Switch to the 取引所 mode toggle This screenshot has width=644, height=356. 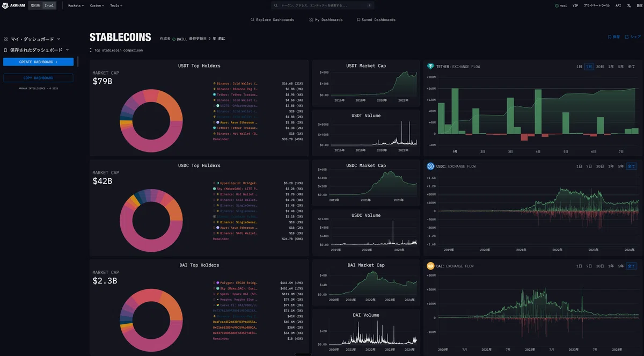35,5
